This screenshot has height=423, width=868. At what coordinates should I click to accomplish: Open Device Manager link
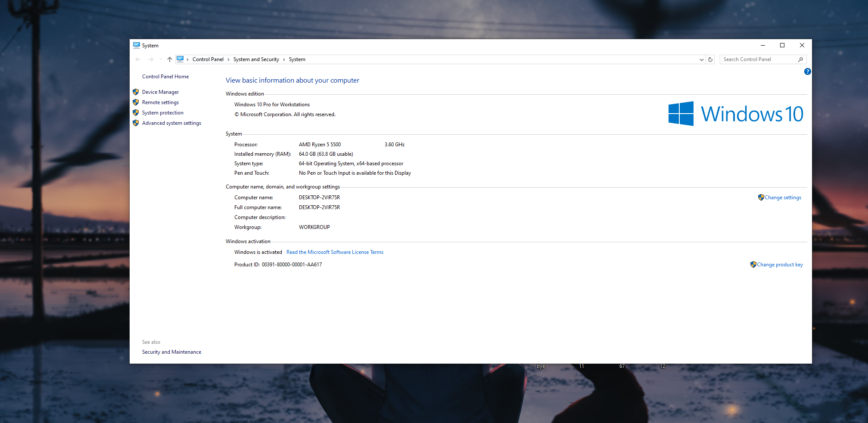[160, 92]
